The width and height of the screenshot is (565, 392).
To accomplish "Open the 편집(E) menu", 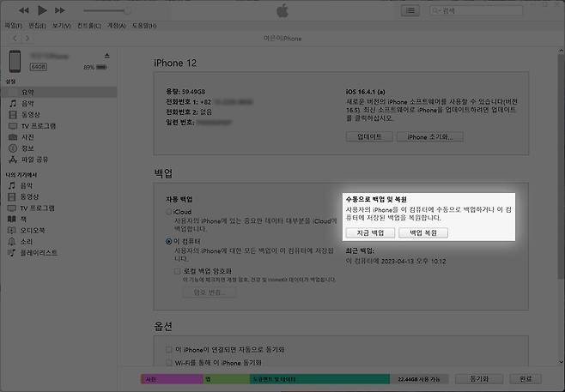I will (38, 26).
